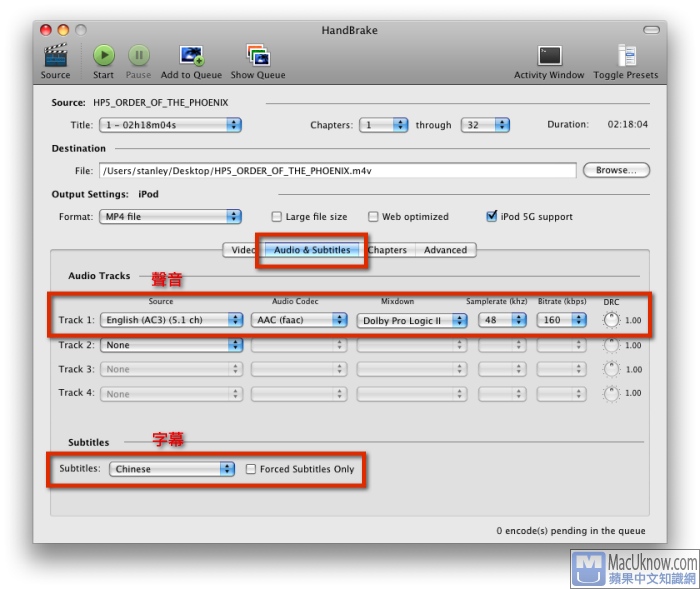Open the Title dropdown showing 1 - 02h18m04s
This screenshot has width=700, height=589.
pos(170,125)
